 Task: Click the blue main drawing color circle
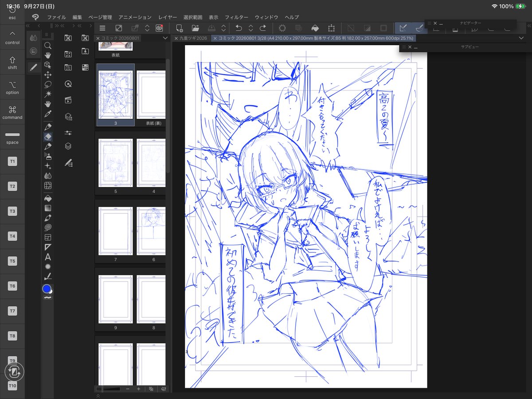click(x=47, y=289)
